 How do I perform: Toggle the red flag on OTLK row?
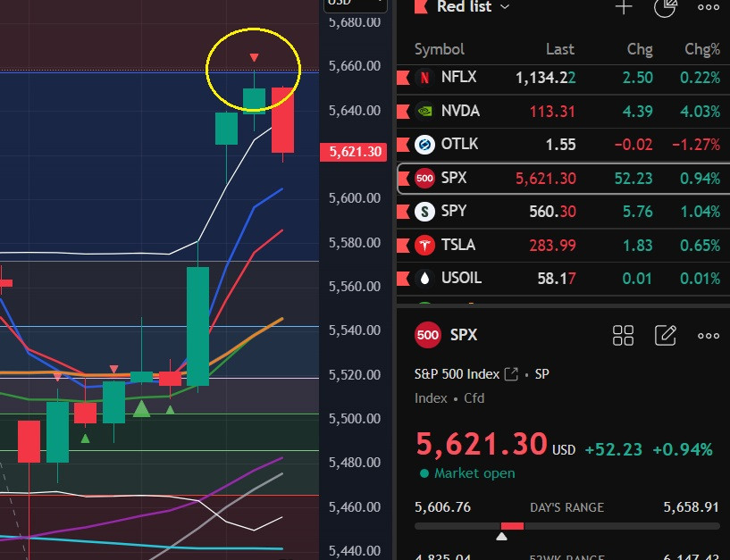tap(403, 145)
